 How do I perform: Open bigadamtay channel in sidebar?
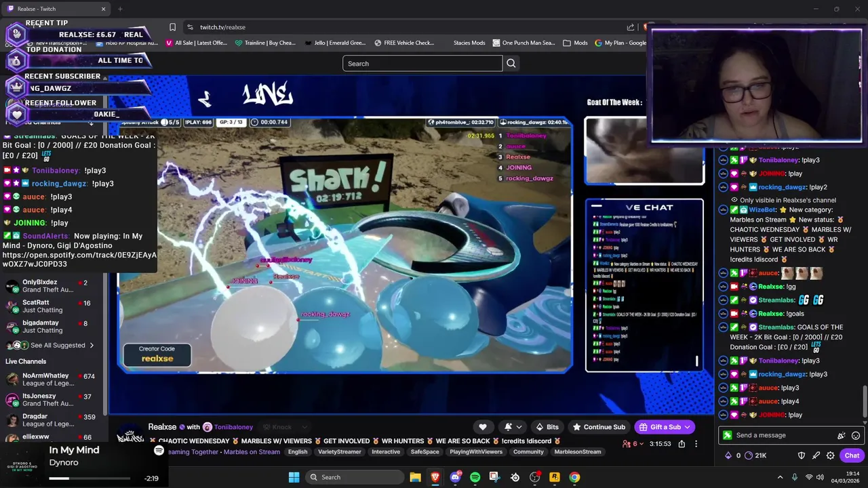[x=51, y=327]
